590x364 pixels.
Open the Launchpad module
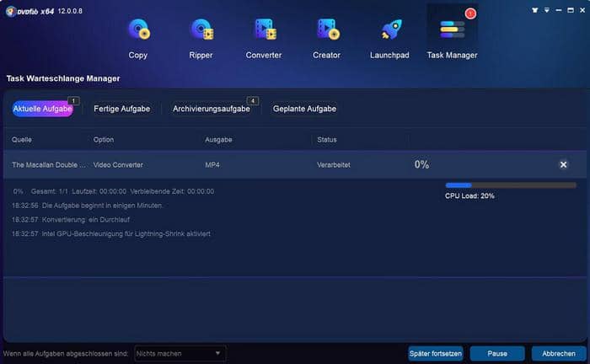389,39
